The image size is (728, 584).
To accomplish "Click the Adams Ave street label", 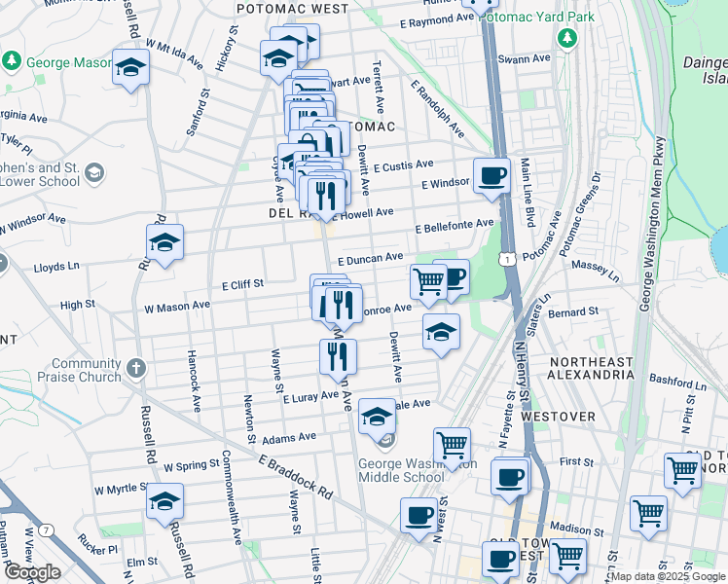I will pyautogui.click(x=289, y=438).
